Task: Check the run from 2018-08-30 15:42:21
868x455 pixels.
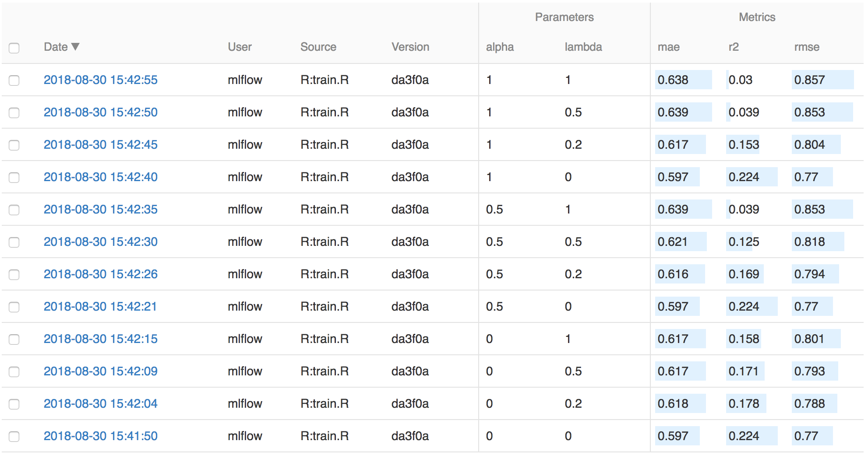Action: (14, 307)
